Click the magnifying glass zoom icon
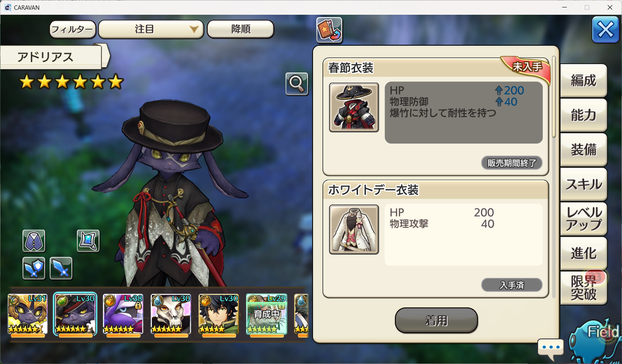This screenshot has width=622, height=364. tap(296, 84)
